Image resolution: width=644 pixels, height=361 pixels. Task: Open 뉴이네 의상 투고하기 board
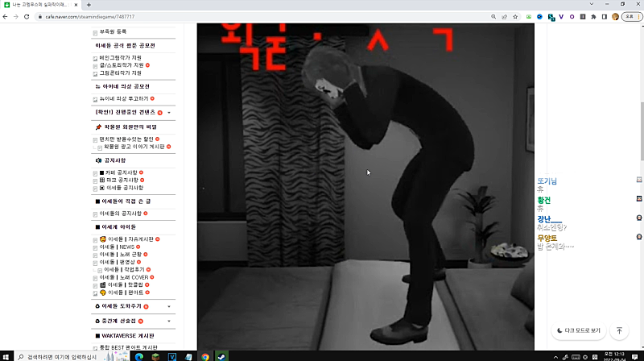[124, 98]
